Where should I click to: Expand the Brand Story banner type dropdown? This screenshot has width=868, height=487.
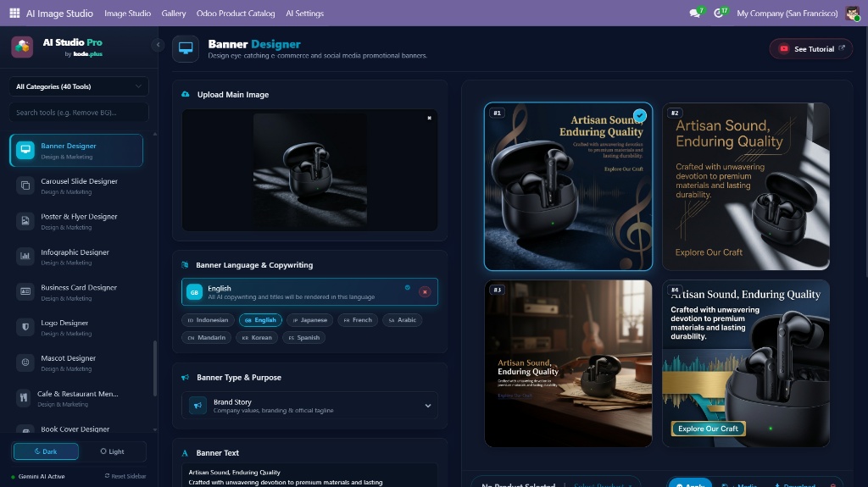(309, 406)
